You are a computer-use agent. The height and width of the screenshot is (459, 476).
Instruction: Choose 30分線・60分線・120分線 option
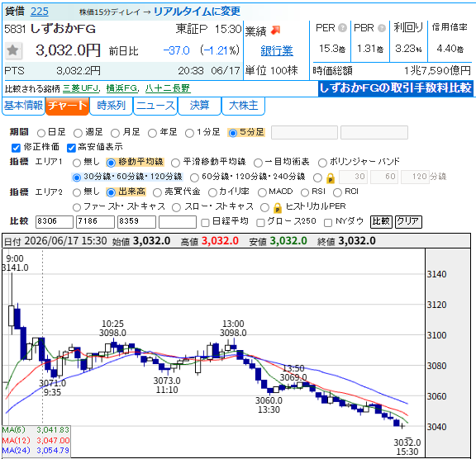click(77, 177)
